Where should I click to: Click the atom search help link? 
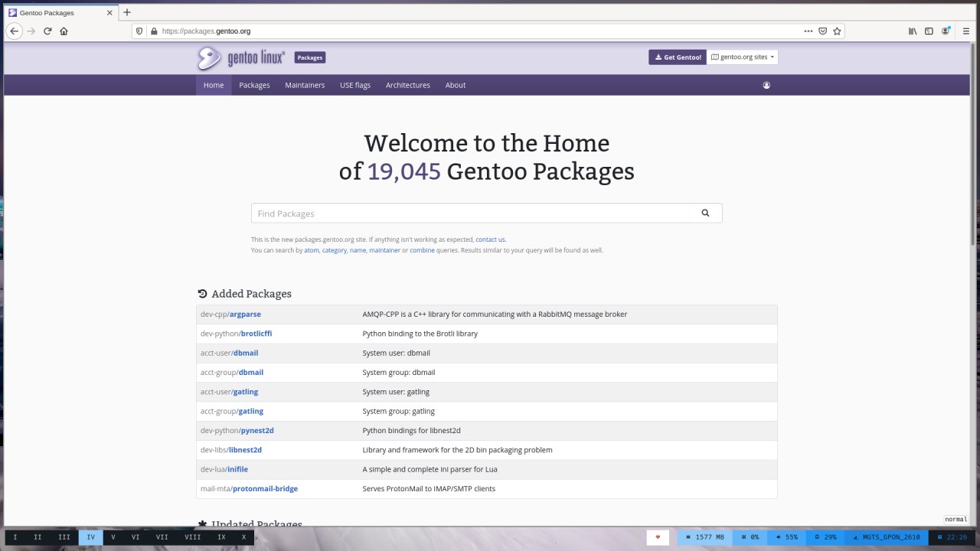pos(312,250)
